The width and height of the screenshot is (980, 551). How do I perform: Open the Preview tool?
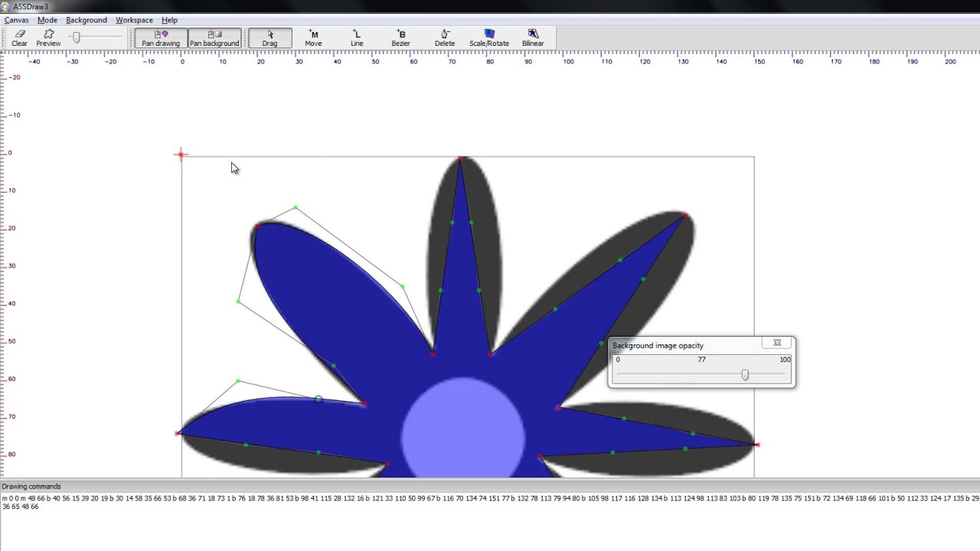48,38
